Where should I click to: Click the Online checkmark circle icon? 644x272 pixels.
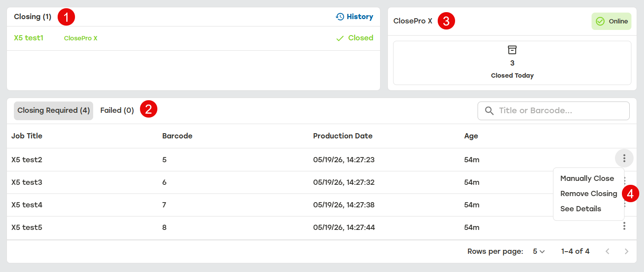[x=600, y=21]
